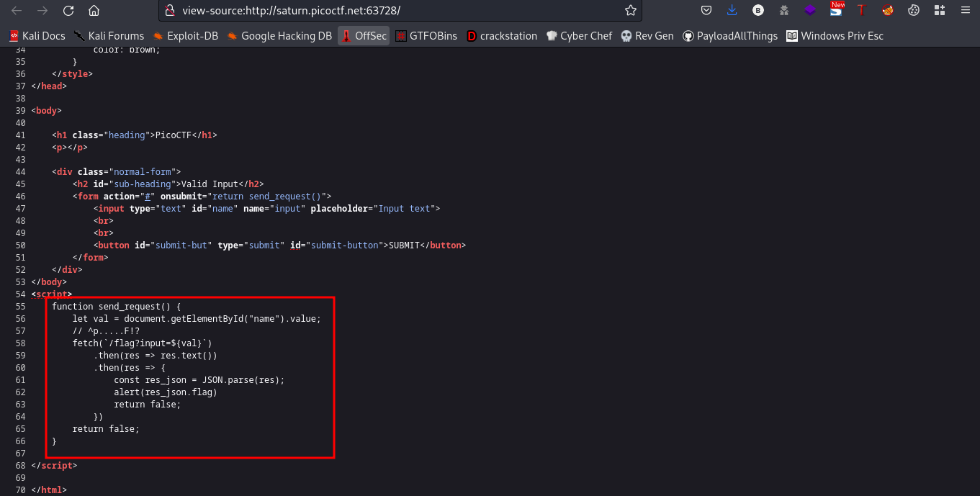Go forward to next page
The height and width of the screenshot is (496, 980).
click(x=42, y=10)
